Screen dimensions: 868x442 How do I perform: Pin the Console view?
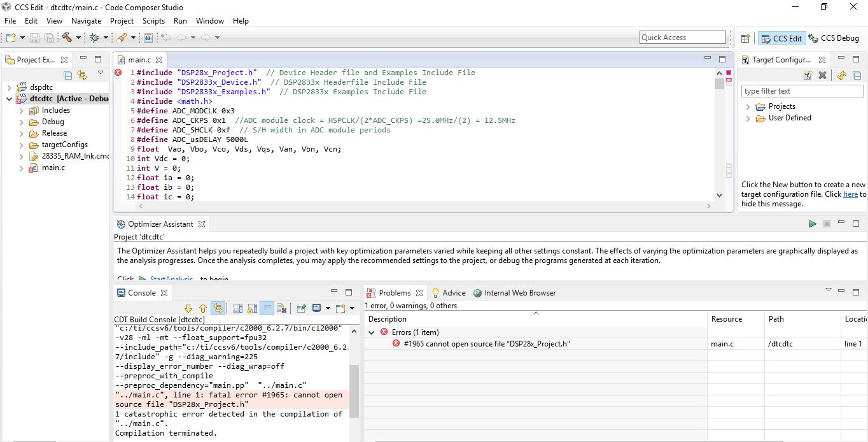pyautogui.click(x=301, y=308)
